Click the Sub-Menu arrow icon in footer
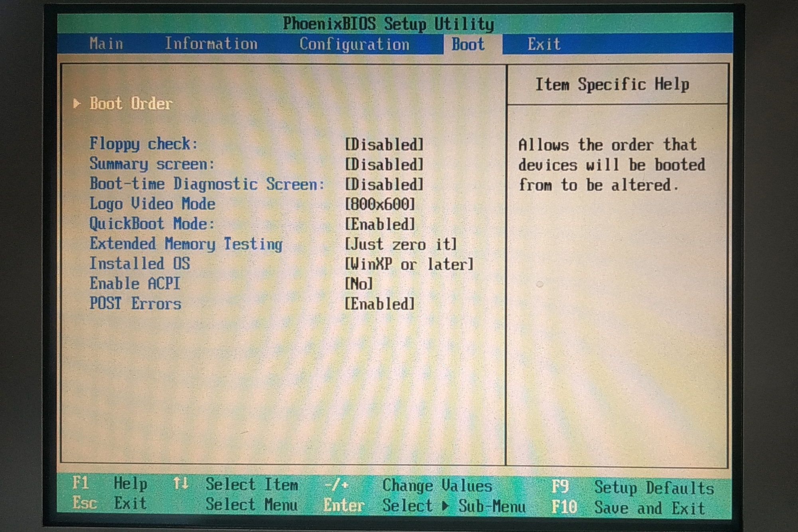Screen dimensions: 798x532 pos(445,506)
